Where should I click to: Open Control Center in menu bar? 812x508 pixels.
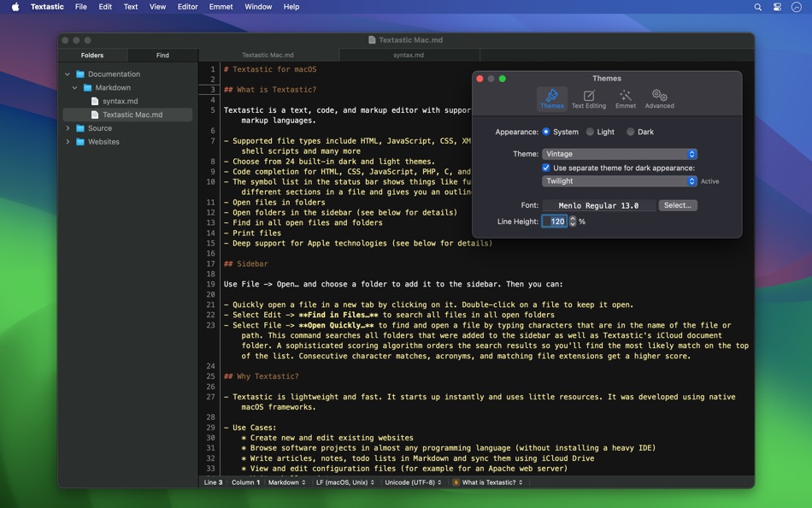777,7
